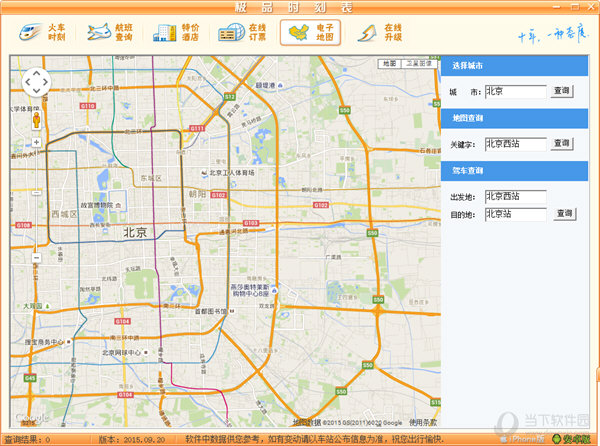Viewport: 600px width, 446px height.
Task: Close the application window
Action: click(591, 7)
